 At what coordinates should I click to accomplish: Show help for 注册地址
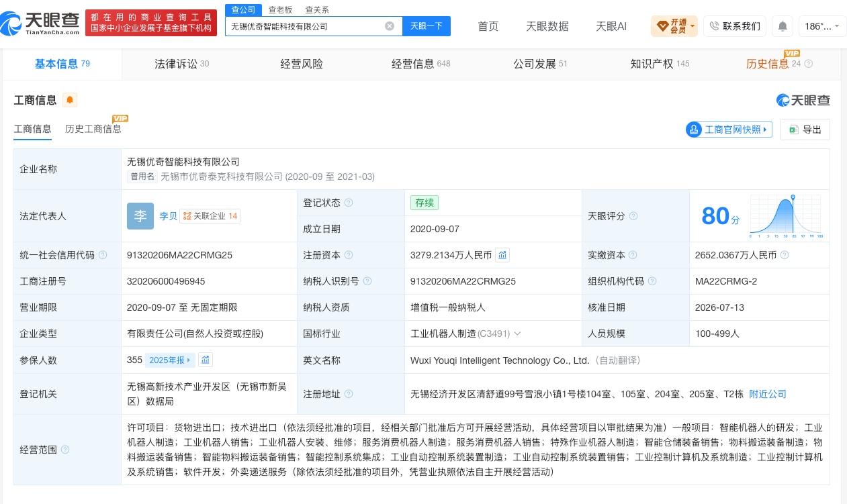click(x=349, y=394)
